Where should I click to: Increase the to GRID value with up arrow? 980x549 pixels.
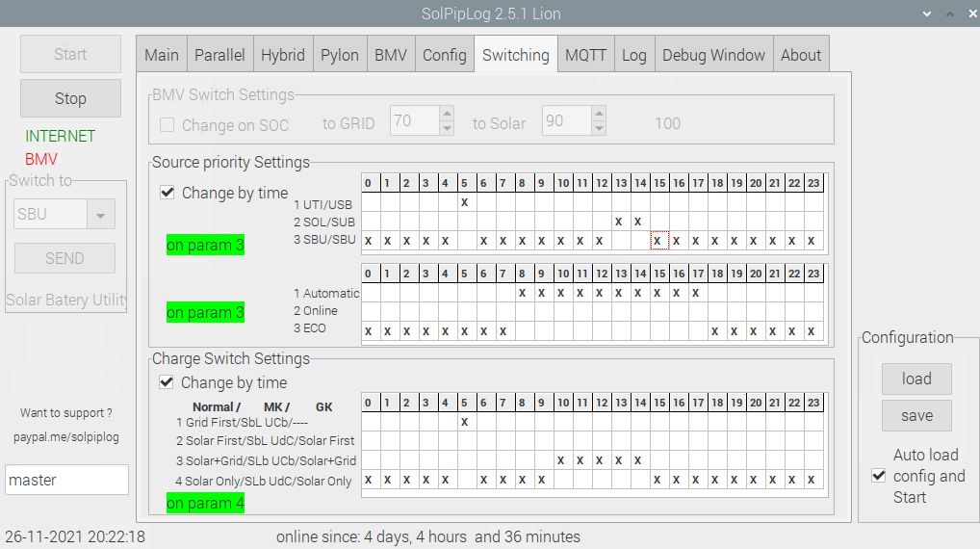click(447, 116)
